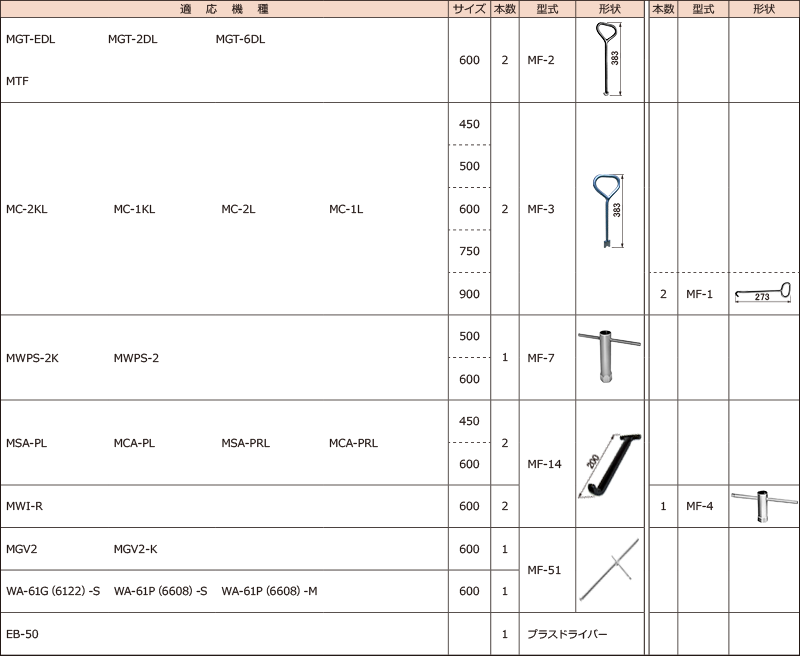This screenshot has width=800, height=656.
Task: Click the 適応機種 column header
Action: pos(224,9)
